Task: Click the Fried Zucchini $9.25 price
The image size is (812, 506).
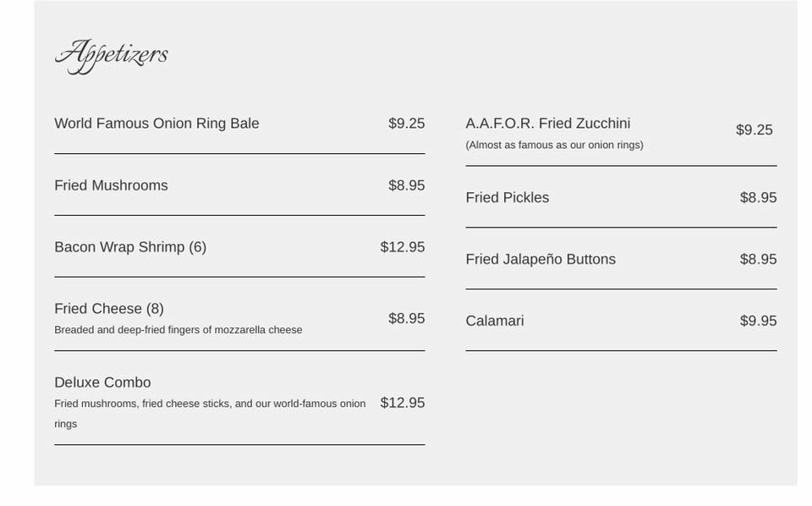Action: 754,130
